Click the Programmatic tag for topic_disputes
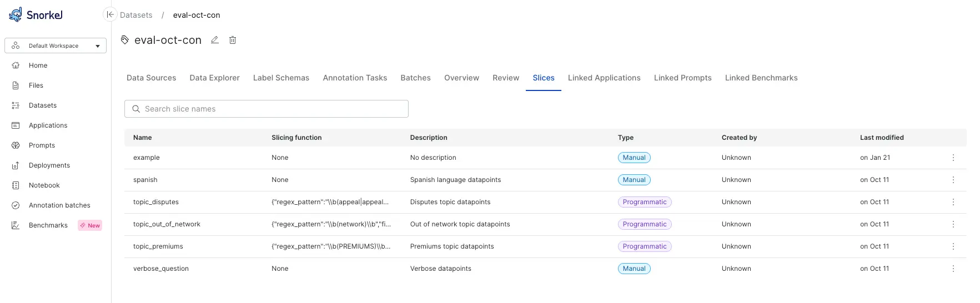This screenshot has width=980, height=303. coord(645,202)
